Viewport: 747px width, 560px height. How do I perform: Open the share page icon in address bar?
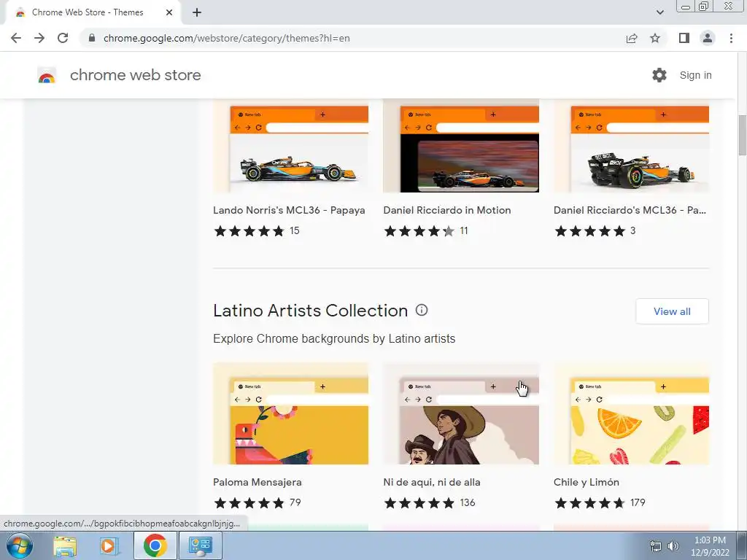632,38
